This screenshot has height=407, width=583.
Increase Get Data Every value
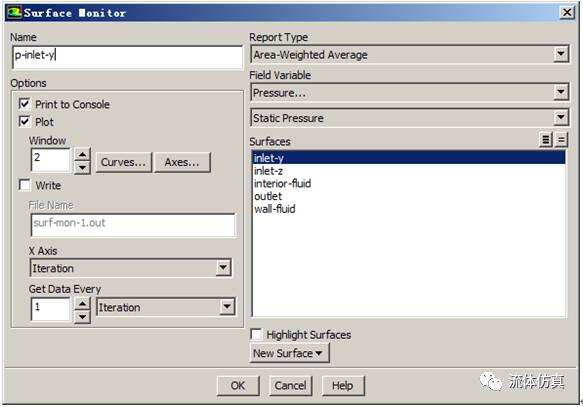tap(82, 304)
